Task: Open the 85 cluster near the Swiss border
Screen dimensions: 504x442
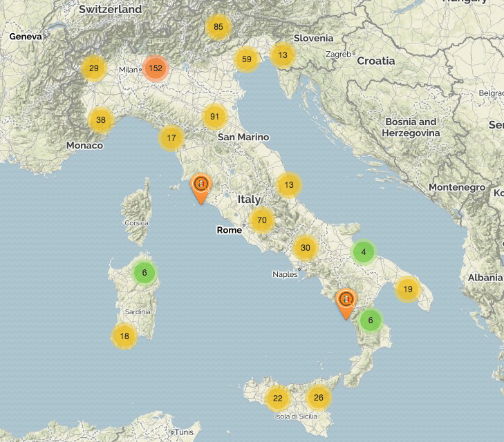Action: [x=218, y=27]
